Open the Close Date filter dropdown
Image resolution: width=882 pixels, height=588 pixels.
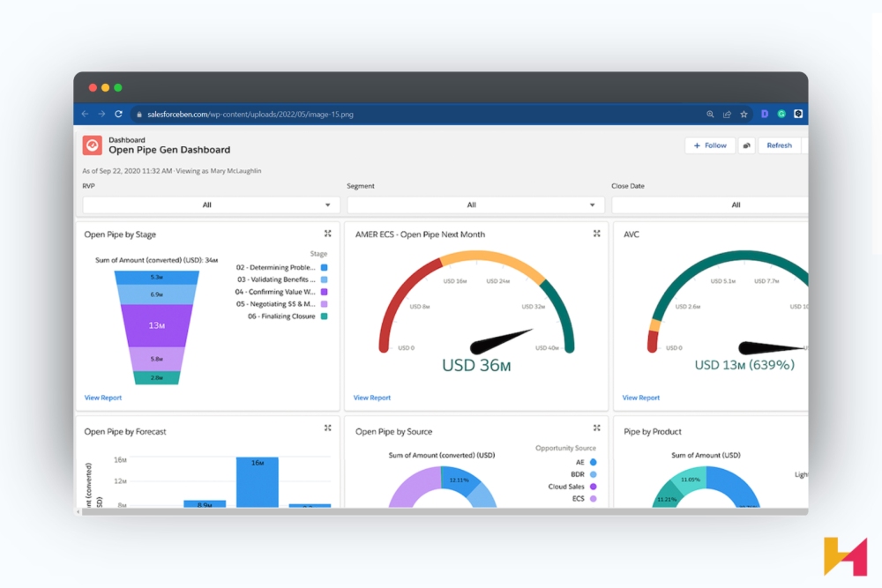point(736,204)
